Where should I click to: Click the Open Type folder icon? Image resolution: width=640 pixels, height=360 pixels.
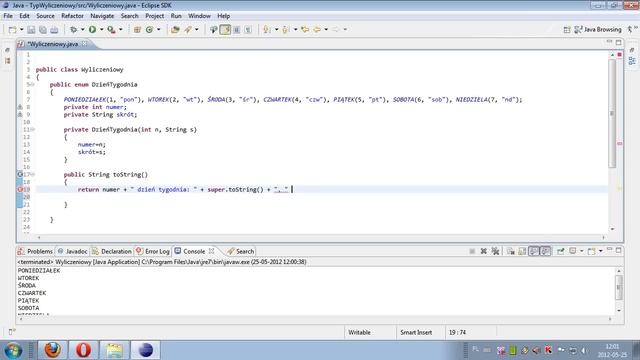coord(176,30)
